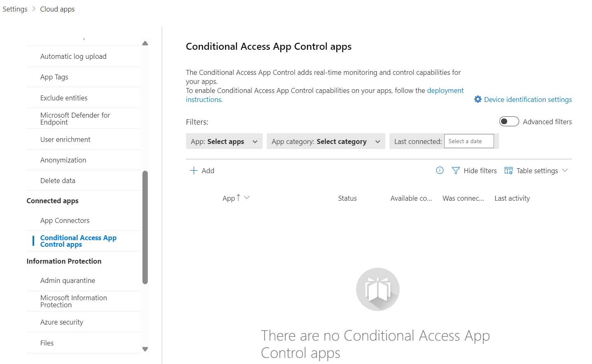
Task: Click the gear icon next to Device identification settings
Action: (x=478, y=99)
